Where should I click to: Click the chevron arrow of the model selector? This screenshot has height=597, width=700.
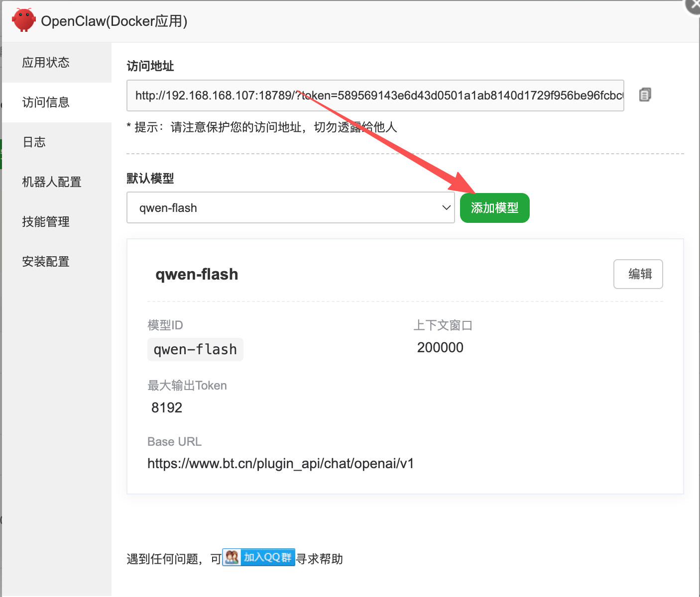[446, 208]
